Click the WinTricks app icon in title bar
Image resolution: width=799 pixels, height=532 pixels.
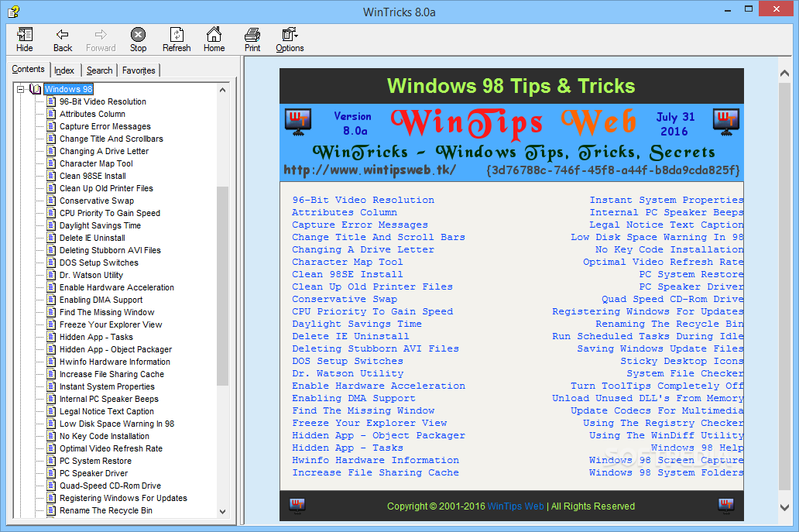[13, 11]
